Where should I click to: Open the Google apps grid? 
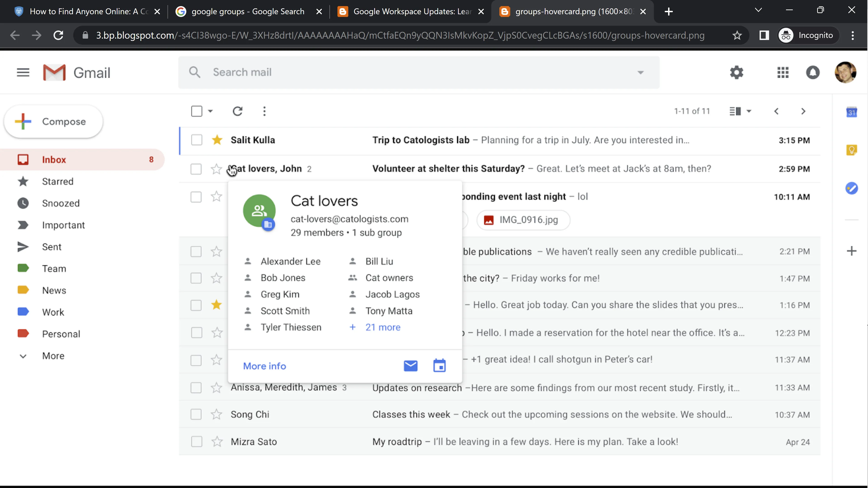click(783, 73)
